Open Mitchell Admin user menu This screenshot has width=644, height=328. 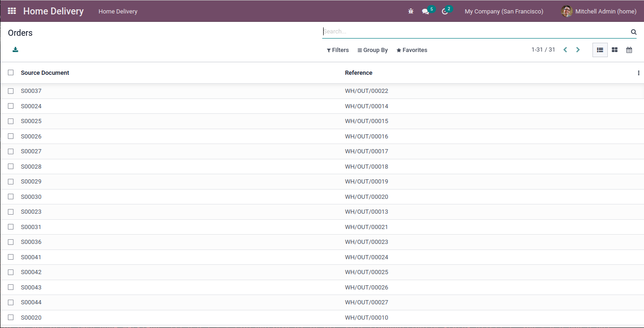(598, 11)
